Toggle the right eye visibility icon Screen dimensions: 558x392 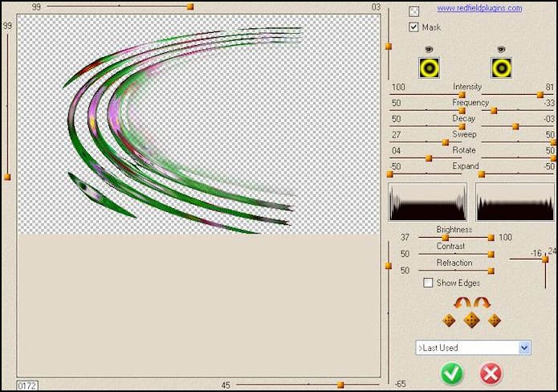tap(503, 49)
